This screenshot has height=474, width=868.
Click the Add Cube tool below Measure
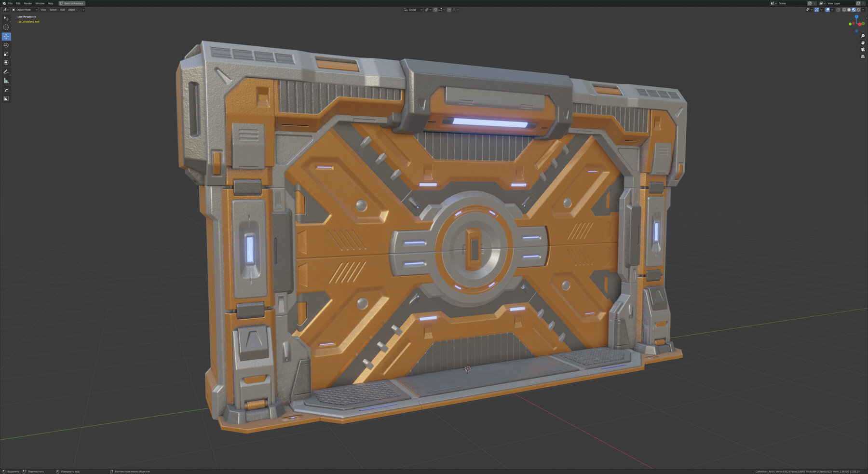(x=6, y=90)
